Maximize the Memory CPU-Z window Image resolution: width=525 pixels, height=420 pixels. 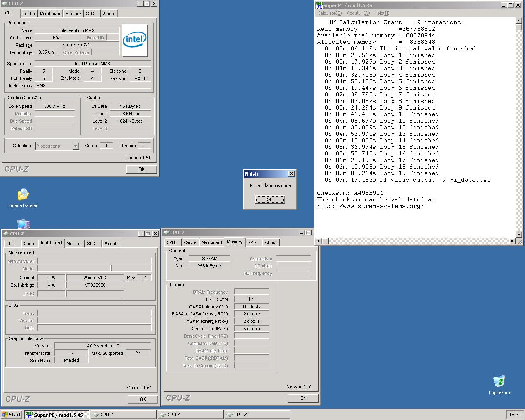(x=308, y=233)
